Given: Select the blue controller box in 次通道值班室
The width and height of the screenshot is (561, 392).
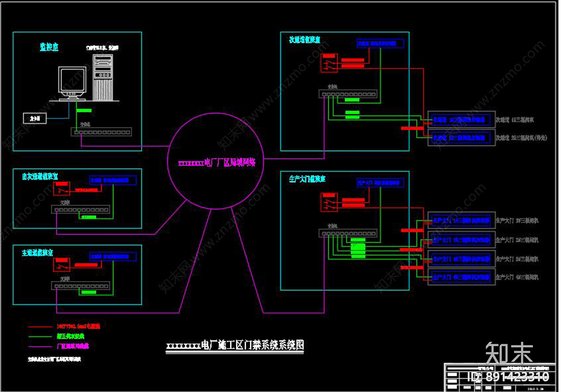Looking at the screenshot, I should tap(380, 43).
